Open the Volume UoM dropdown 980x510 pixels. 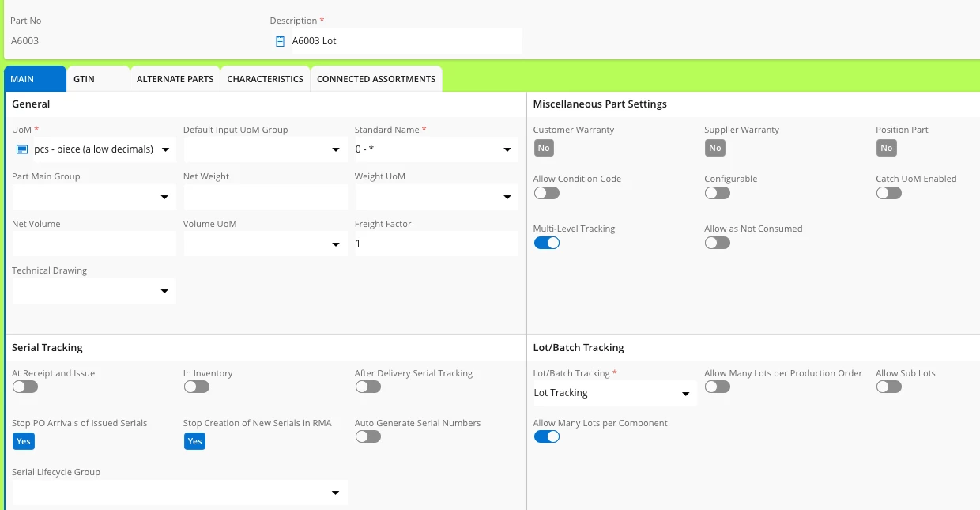(x=336, y=244)
